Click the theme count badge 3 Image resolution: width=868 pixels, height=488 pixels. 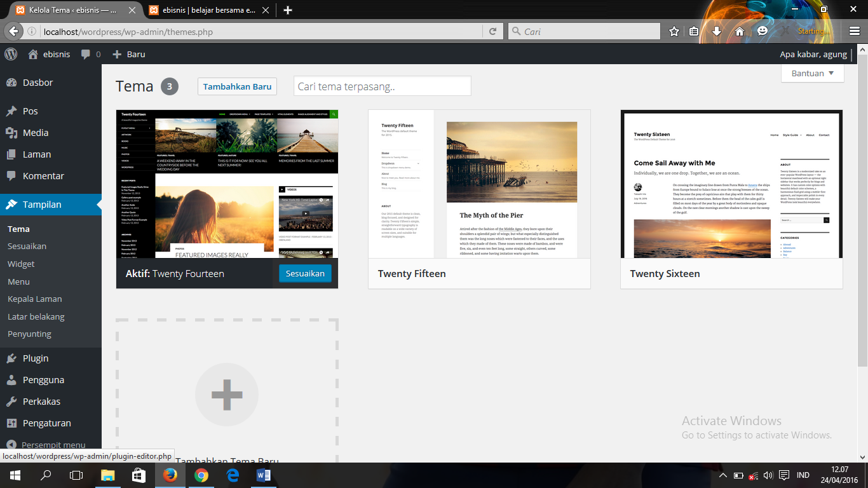(170, 86)
